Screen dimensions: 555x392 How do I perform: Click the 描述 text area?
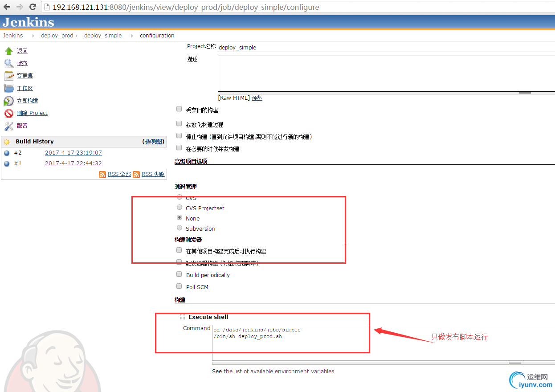tap(386, 73)
